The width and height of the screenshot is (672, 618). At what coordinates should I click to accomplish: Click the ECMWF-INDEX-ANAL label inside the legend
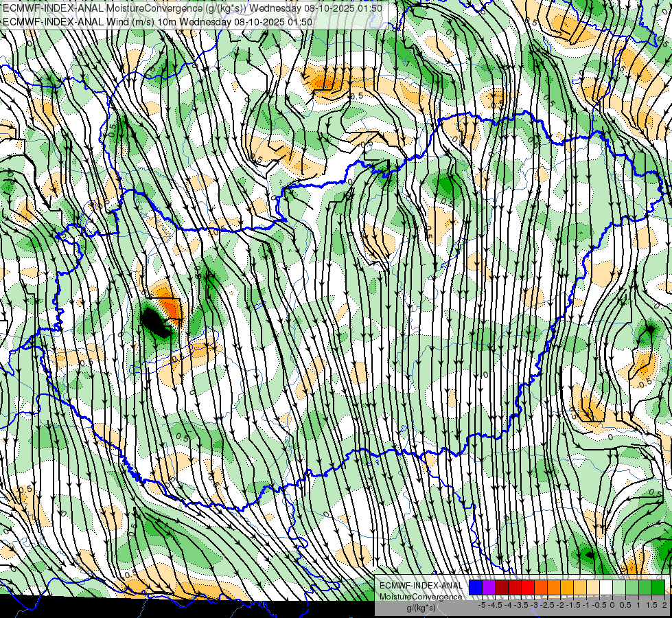(421, 586)
